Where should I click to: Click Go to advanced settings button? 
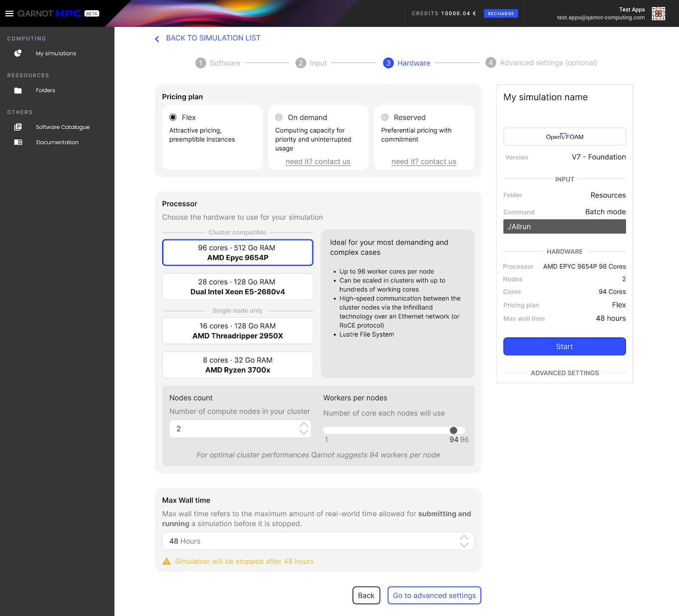click(x=434, y=595)
